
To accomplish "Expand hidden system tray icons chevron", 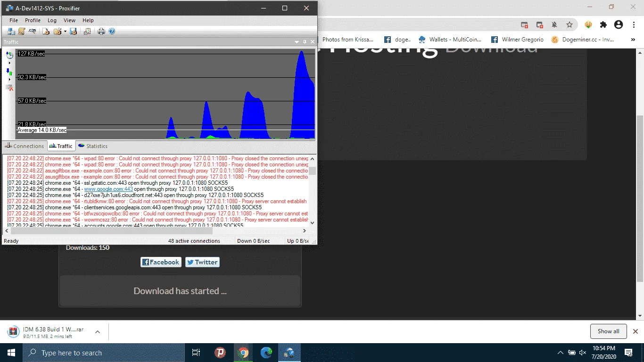I will point(560,353).
